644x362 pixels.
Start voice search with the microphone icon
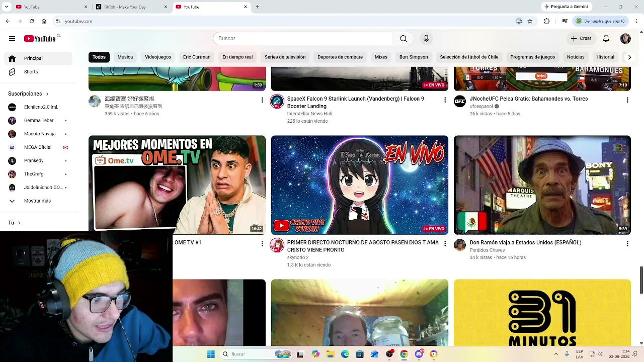tap(426, 39)
